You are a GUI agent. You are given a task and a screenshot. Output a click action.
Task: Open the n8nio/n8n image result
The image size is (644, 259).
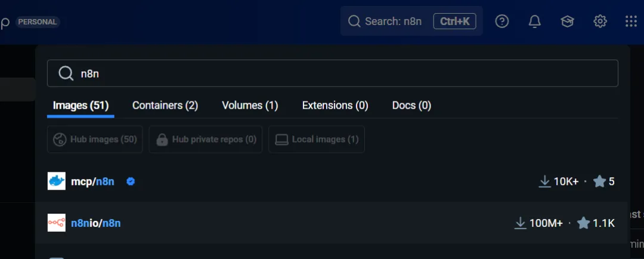[x=332, y=223]
